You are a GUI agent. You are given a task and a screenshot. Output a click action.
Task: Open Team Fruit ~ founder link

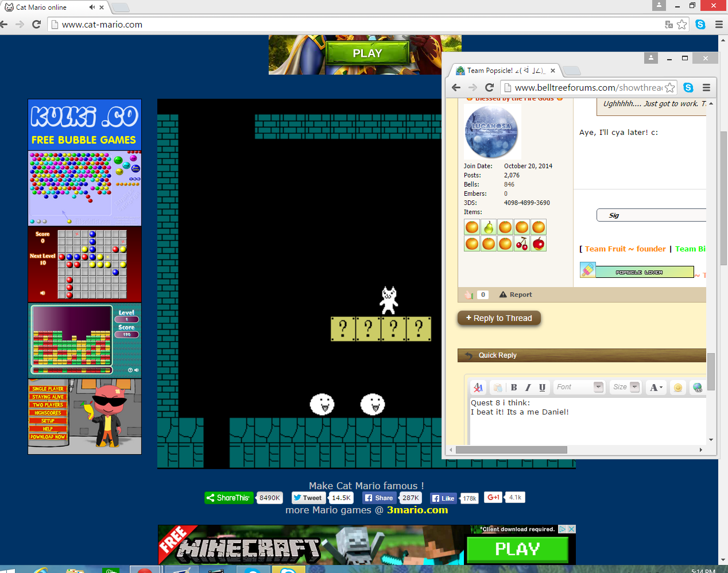(625, 249)
